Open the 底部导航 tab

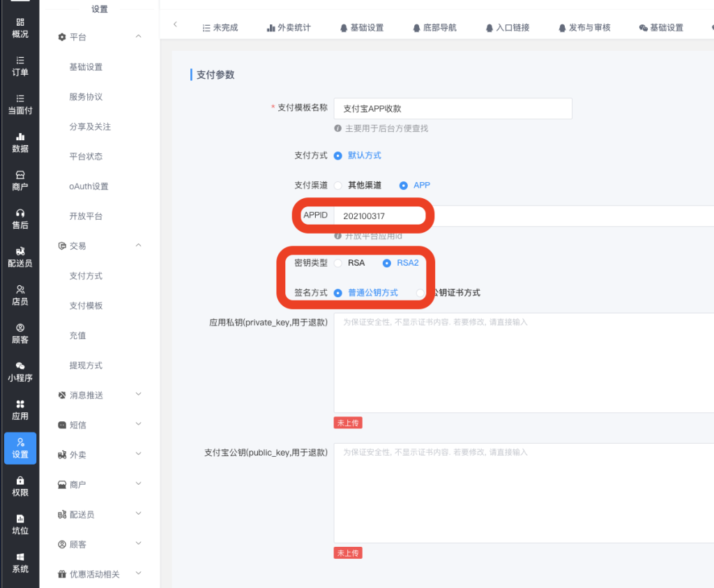coord(433,28)
